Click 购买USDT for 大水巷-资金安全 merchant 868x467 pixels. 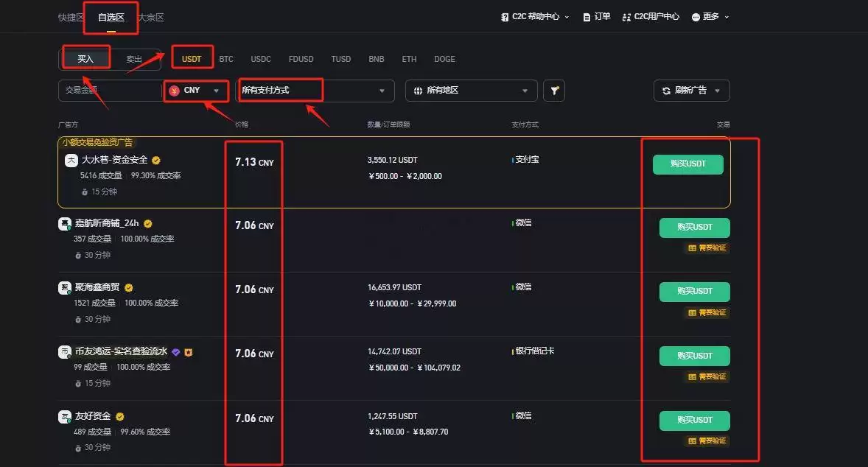(687, 164)
